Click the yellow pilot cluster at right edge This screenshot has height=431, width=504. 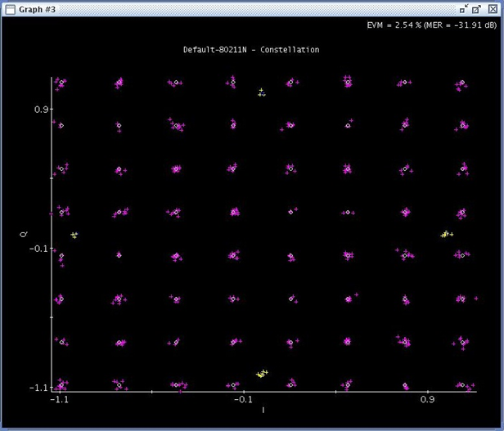coord(447,234)
